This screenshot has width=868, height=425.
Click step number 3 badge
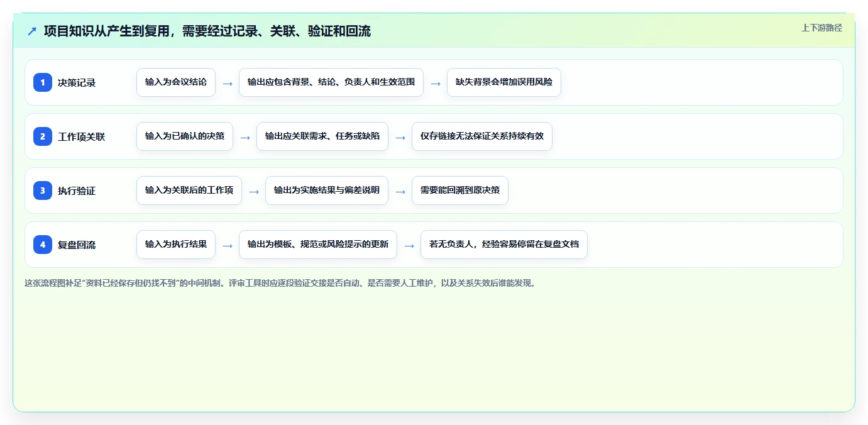pos(43,190)
